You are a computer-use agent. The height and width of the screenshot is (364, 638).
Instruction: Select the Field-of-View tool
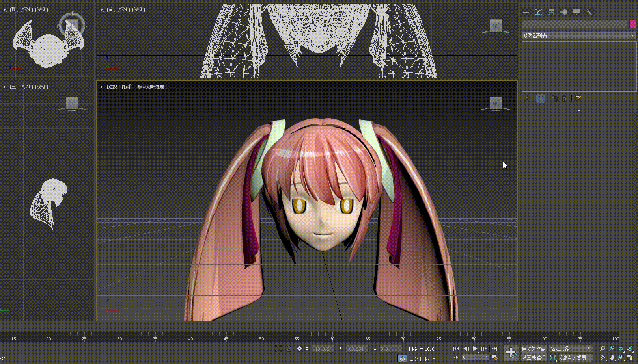pyautogui.click(x=603, y=358)
